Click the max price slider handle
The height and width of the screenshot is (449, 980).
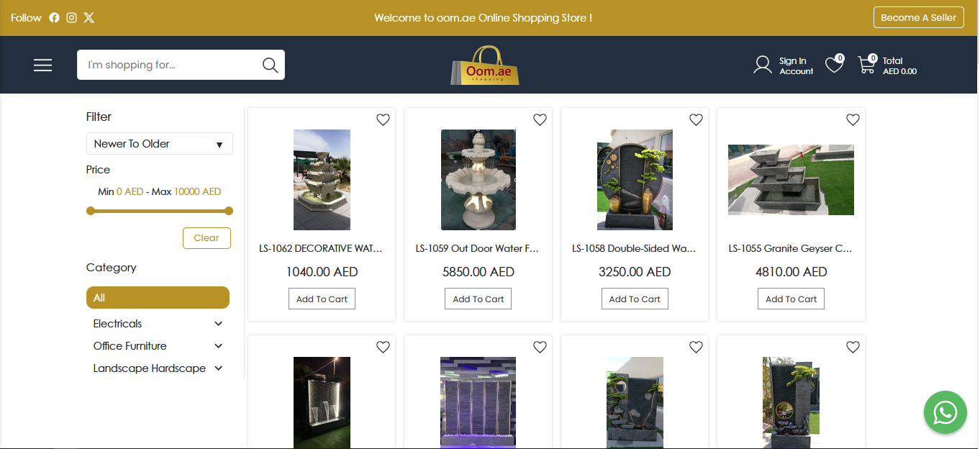(229, 211)
